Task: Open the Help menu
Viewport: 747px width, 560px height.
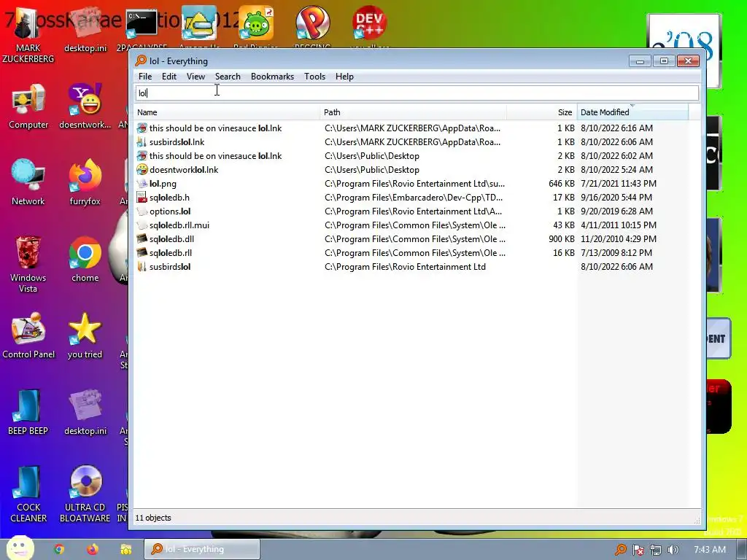Action: coord(344,77)
